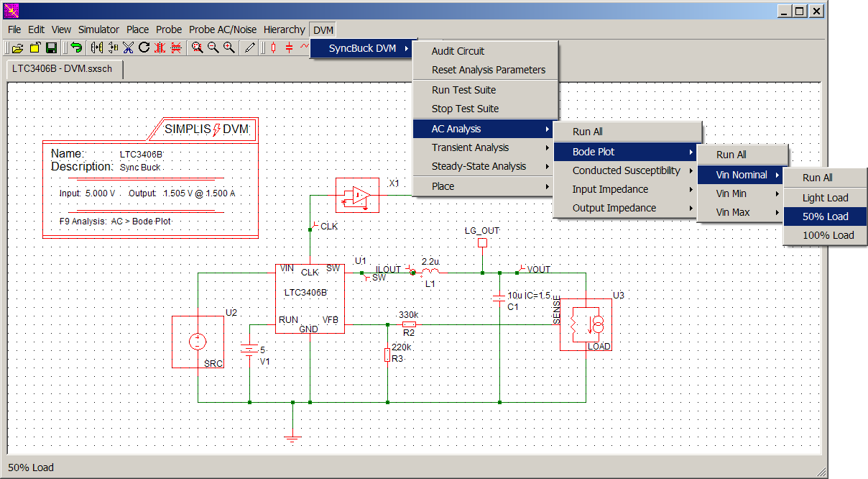Image resolution: width=868 pixels, height=479 pixels.
Task: Click the LOAD symbol U3 in schematic
Action: (x=586, y=325)
